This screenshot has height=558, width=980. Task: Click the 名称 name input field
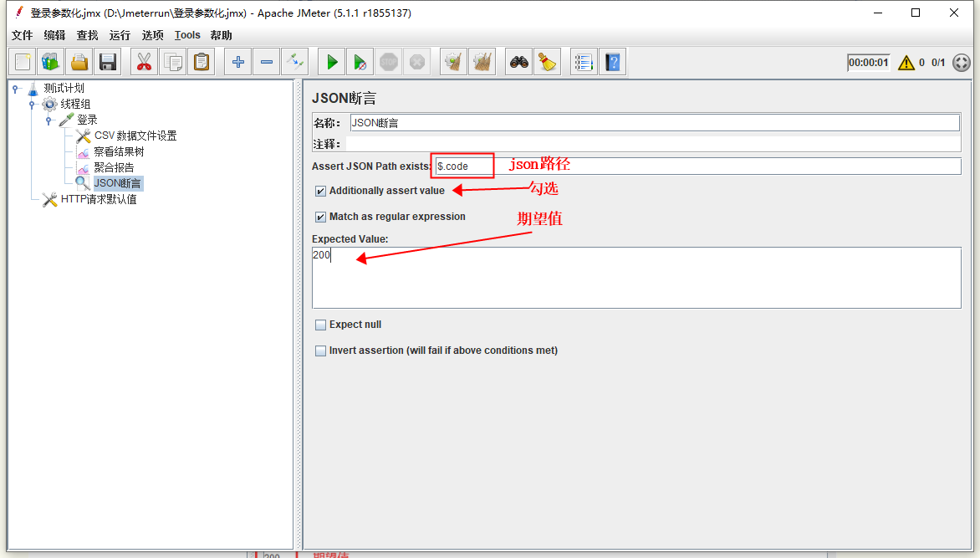click(x=655, y=123)
